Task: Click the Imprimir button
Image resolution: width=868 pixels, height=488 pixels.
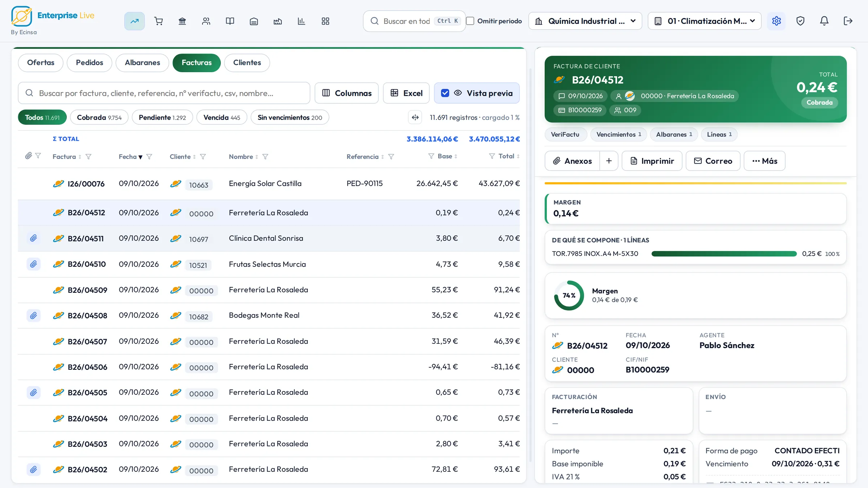Action: point(652,161)
